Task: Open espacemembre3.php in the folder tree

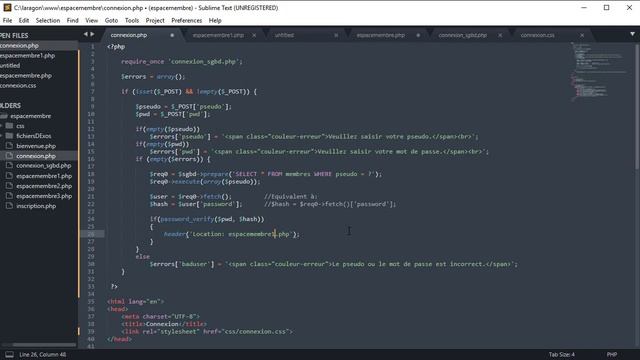Action: (44, 196)
